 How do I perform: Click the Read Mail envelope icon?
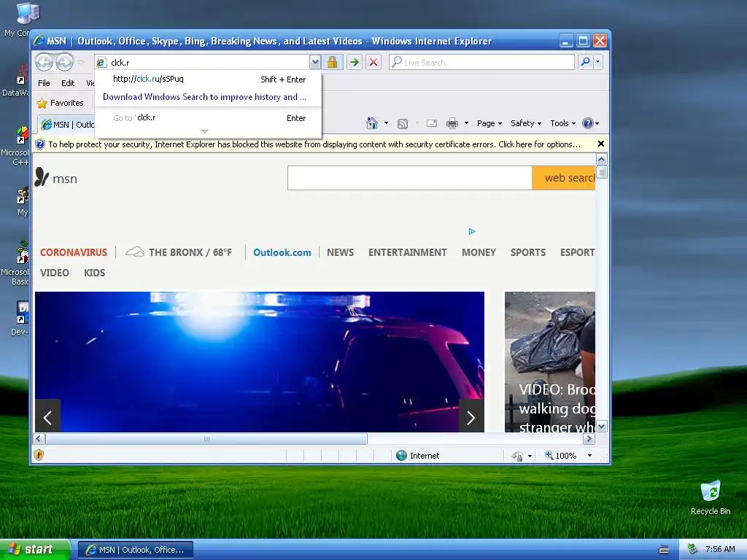point(432,123)
